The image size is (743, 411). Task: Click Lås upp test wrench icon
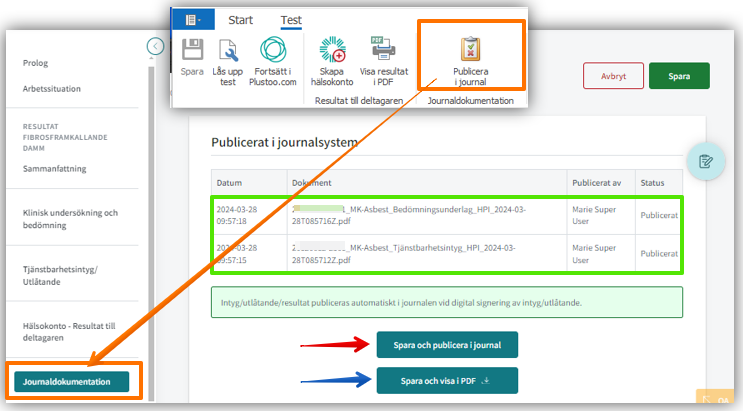(228, 51)
